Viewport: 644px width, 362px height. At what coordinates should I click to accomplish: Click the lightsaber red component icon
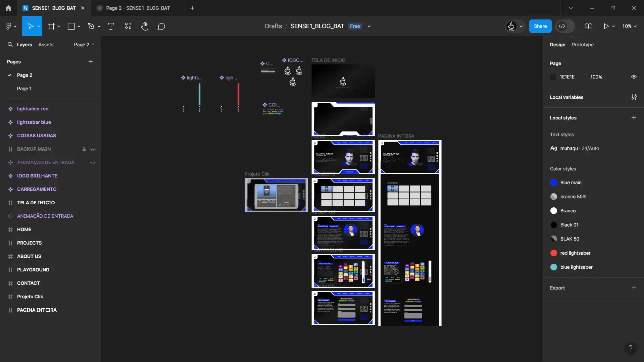point(10,109)
